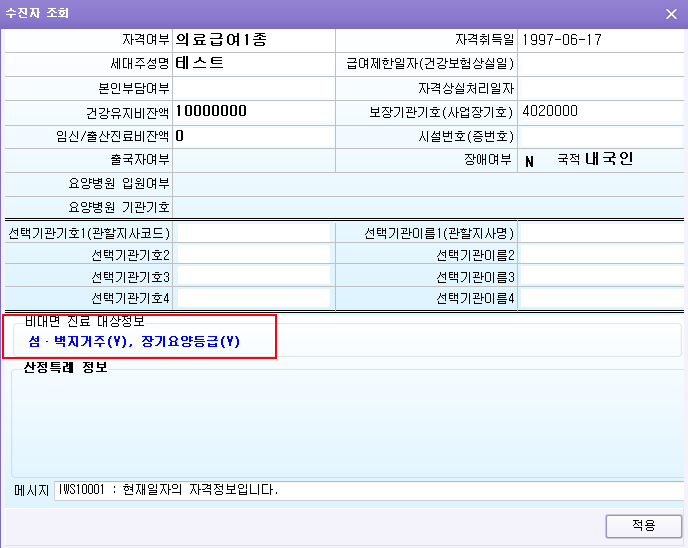Click into the 선택기관이름4 field

pos(600,298)
